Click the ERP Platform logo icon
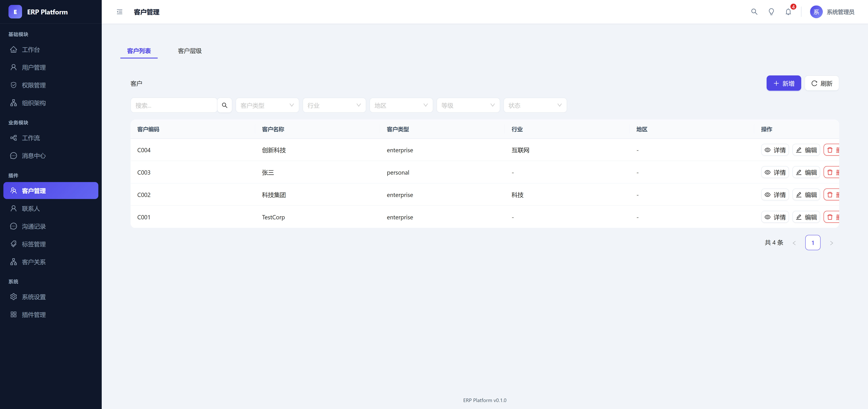This screenshot has width=868, height=409. pos(15,12)
